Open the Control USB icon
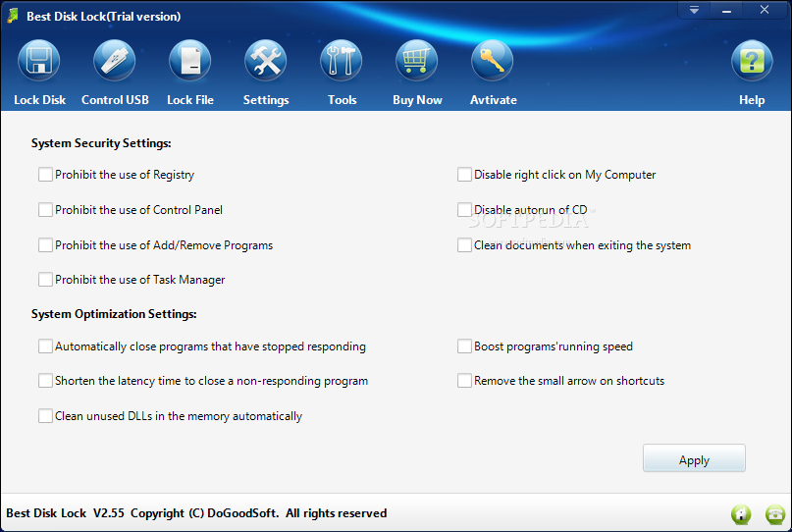 (x=115, y=61)
